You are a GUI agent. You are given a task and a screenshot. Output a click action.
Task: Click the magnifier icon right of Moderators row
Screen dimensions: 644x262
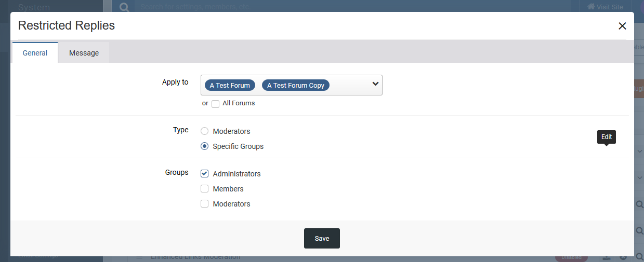(639, 204)
